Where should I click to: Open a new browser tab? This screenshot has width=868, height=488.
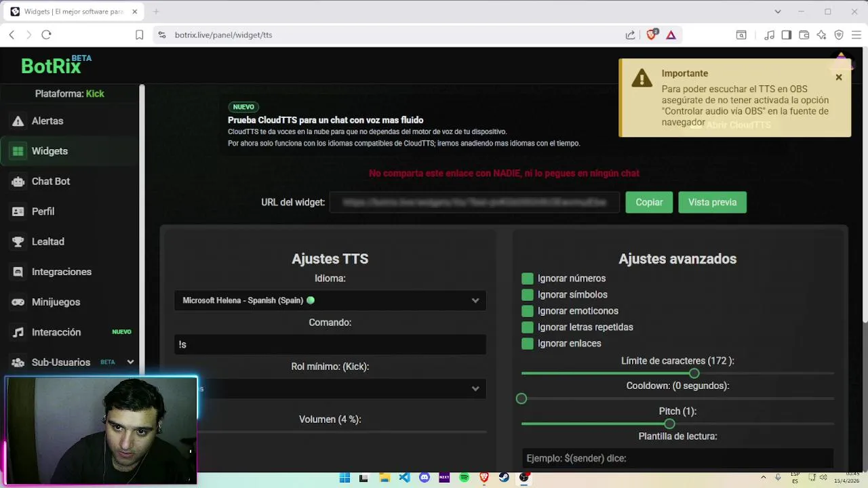[156, 12]
